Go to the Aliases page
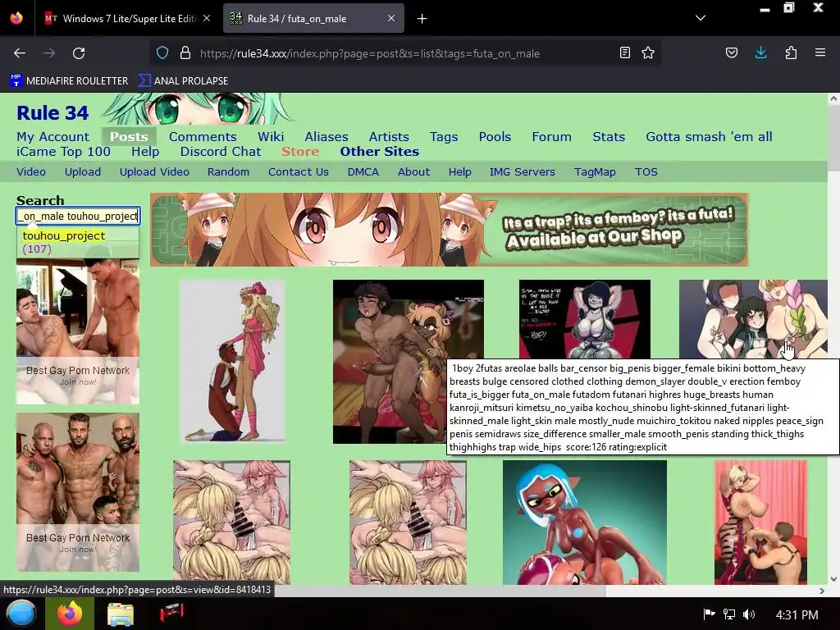840x630 pixels. [x=326, y=137]
